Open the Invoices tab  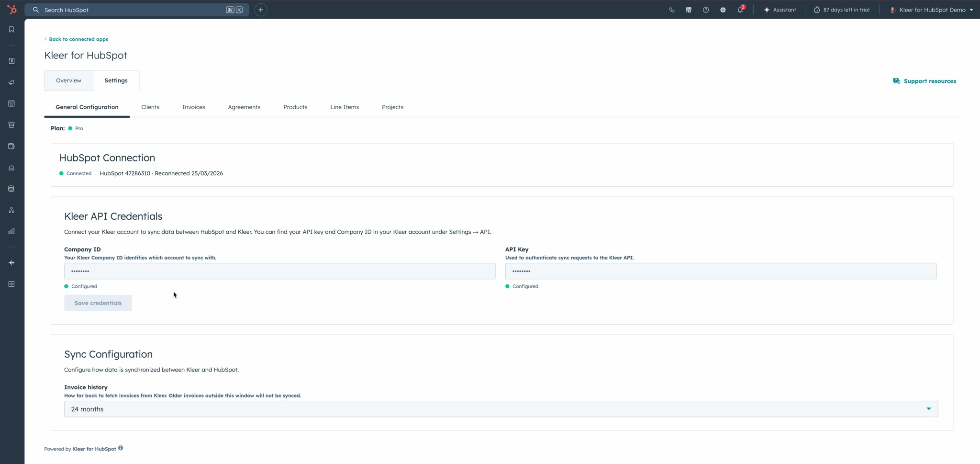194,107
